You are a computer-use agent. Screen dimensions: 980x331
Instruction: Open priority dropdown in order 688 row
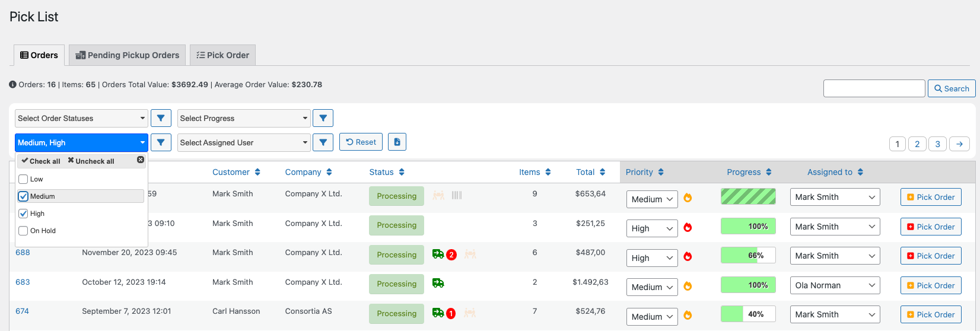652,258
